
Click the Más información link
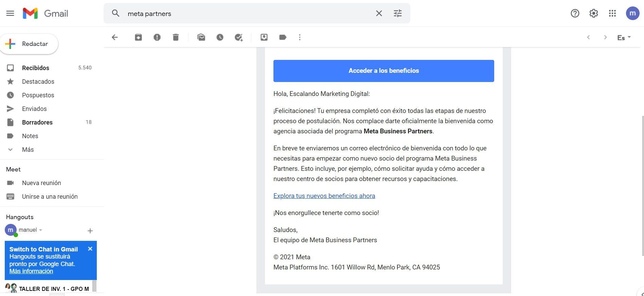(31, 271)
